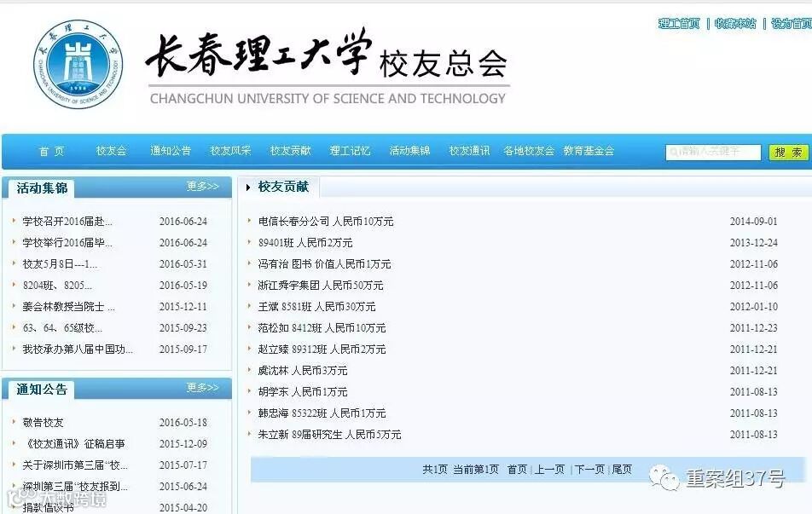Open 虞沈林 人民币3万元 entry
This screenshot has width=812, height=514.
pyautogui.click(x=303, y=371)
